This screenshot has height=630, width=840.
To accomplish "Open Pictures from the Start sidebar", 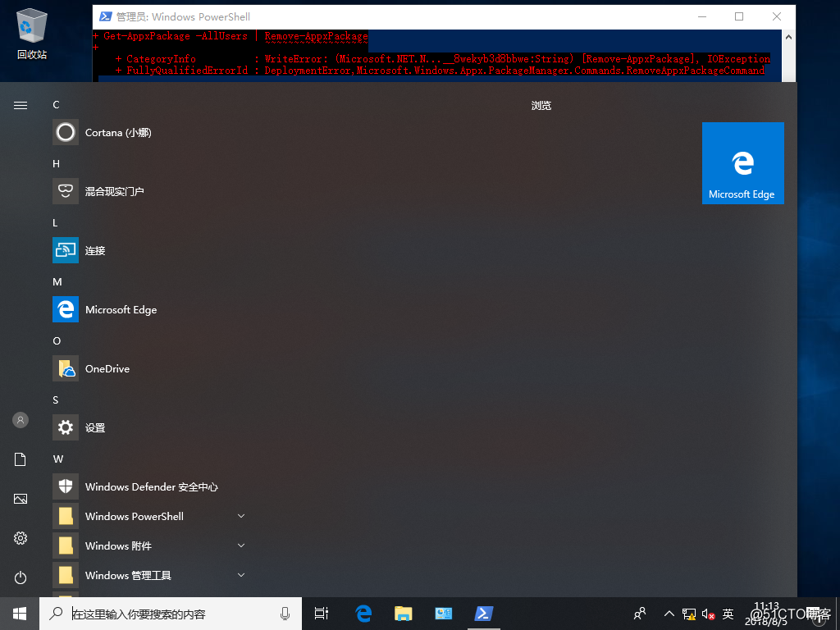I will point(21,499).
